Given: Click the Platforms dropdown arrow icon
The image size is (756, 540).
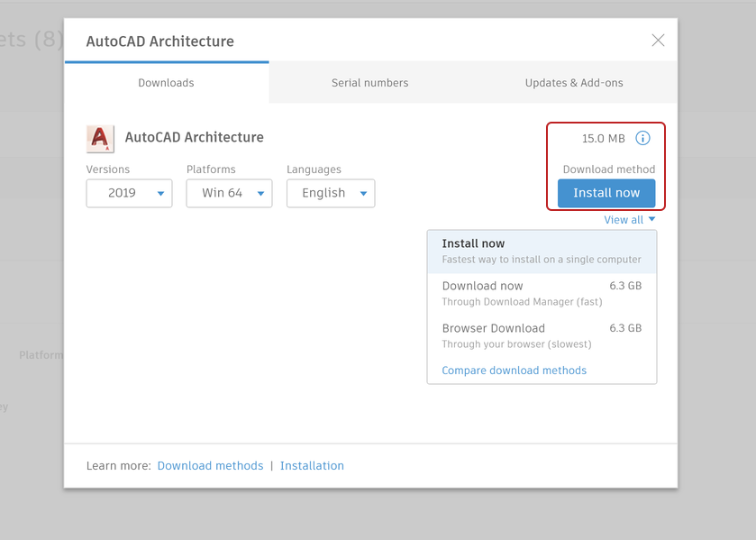Looking at the screenshot, I should 262,193.
